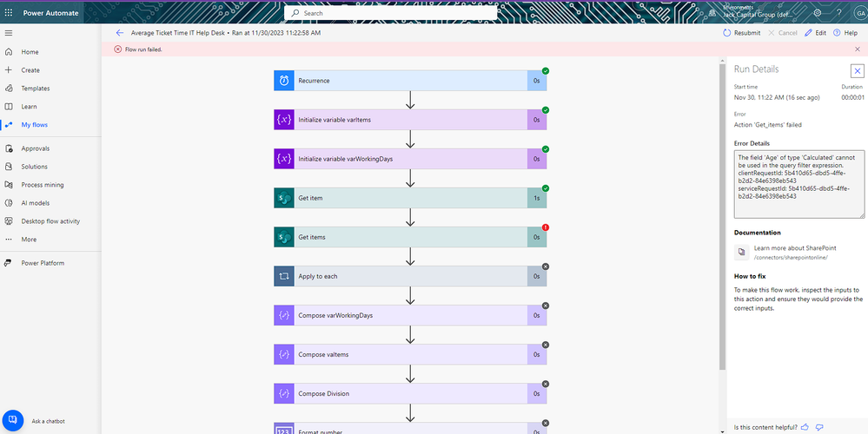Click the Get items SharePoint icon
The height and width of the screenshot is (434, 868).
pyautogui.click(x=284, y=237)
